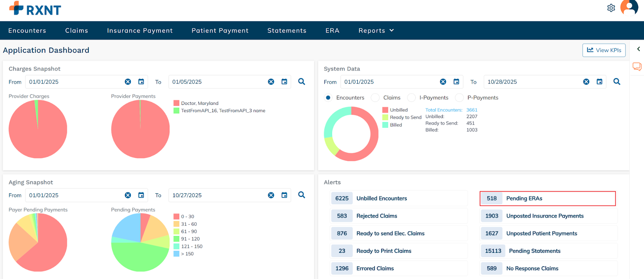Click the View KPIs button

604,50
